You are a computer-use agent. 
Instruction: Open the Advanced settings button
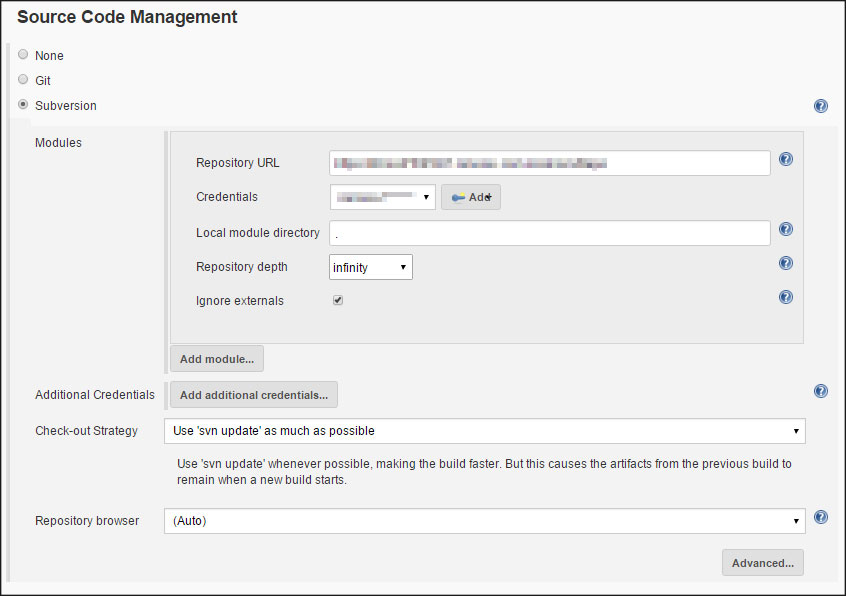click(763, 563)
